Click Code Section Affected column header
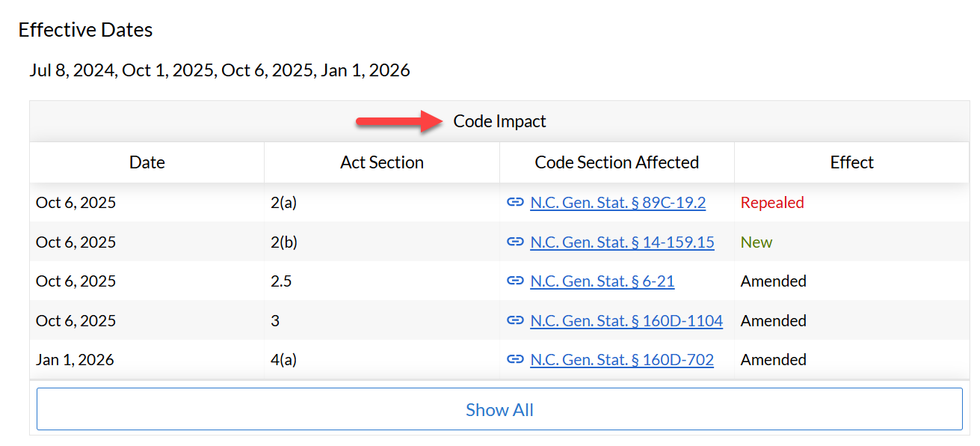Screen dimensions: 980x446 coord(617,162)
